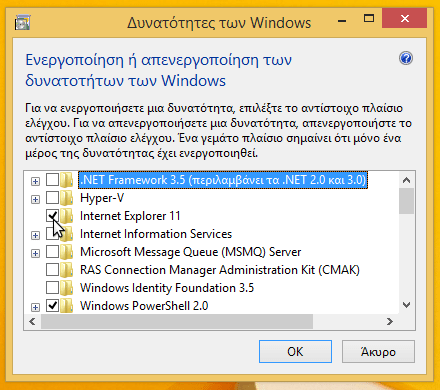Expand the Microsoft Message Queue node

(35, 253)
